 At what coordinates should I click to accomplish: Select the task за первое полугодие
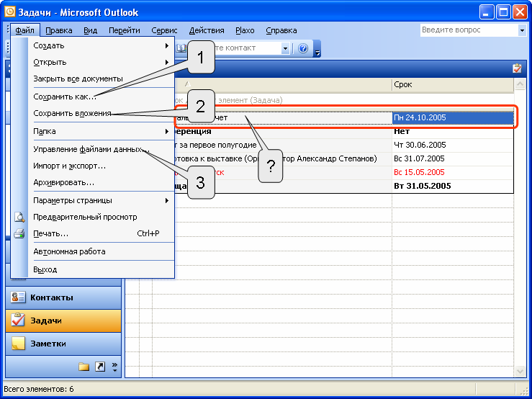(284, 145)
